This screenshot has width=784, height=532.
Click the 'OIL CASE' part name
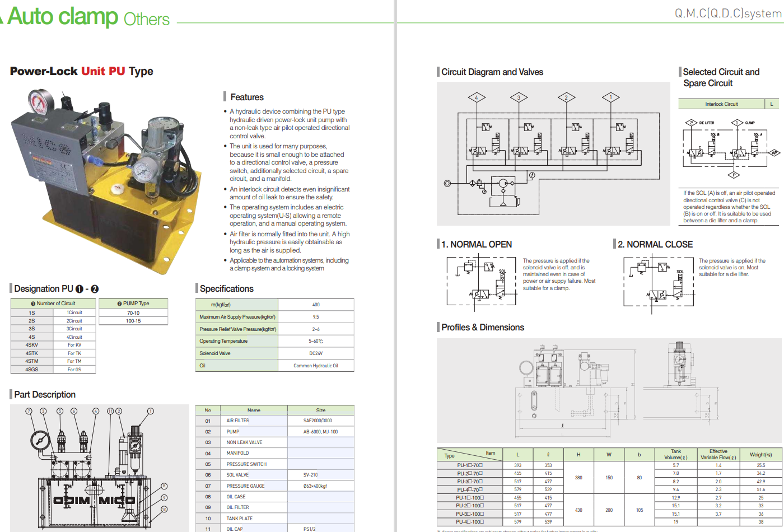point(236,497)
